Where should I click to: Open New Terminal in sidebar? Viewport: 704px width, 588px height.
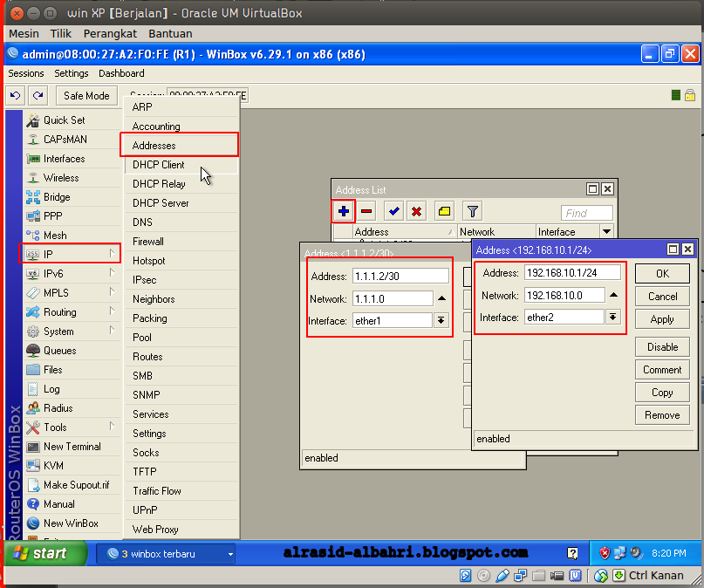coord(72,447)
